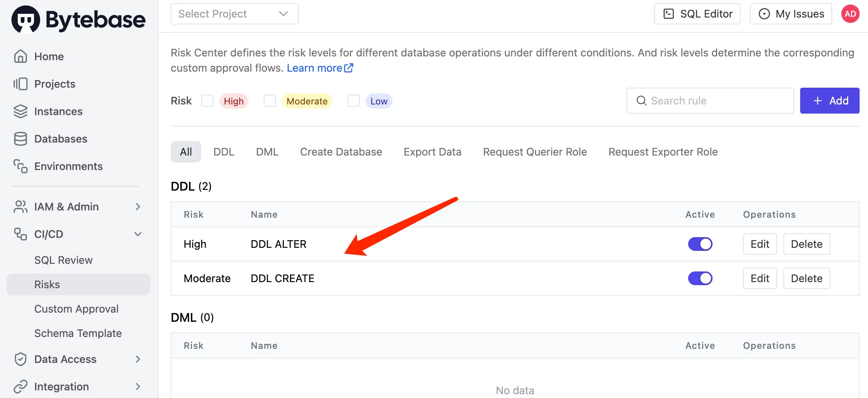Click the Bytebase logo icon
Screen dimensions: 868x398
click(x=26, y=19)
